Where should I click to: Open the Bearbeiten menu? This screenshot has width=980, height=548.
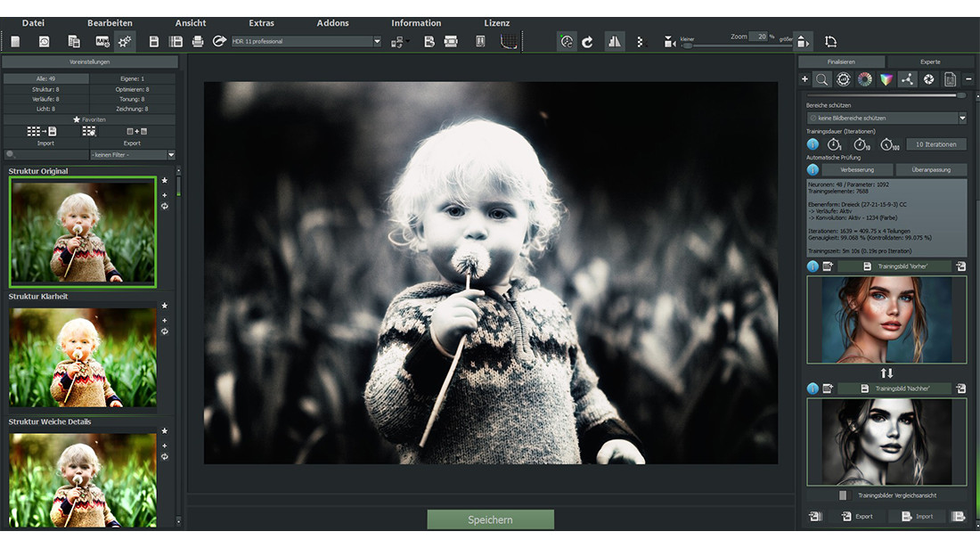tap(110, 22)
